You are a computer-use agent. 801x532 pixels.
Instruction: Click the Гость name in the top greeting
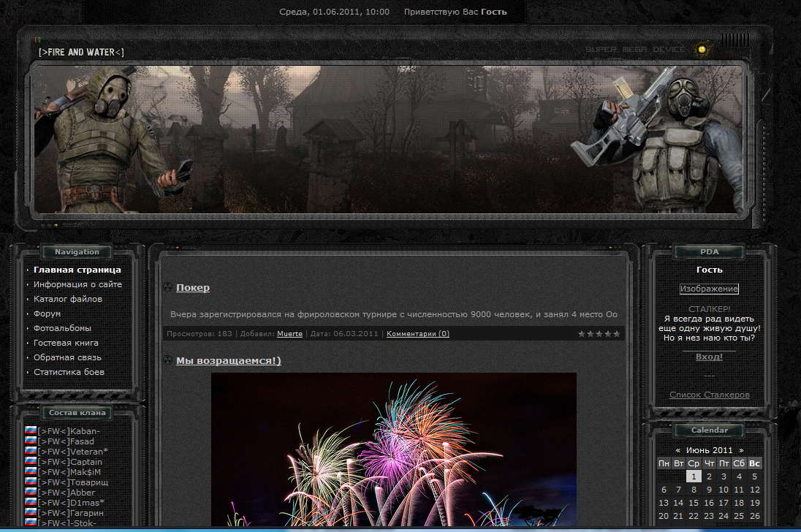click(x=494, y=12)
